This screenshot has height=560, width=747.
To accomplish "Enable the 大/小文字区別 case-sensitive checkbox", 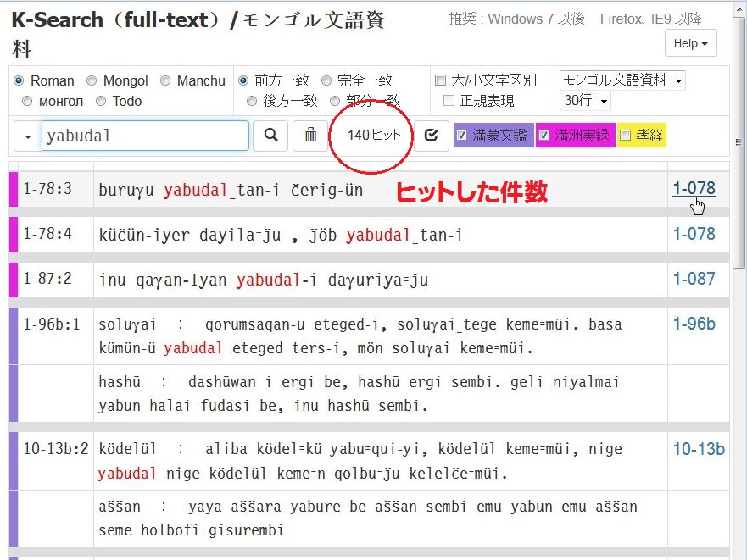I will coord(440,81).
